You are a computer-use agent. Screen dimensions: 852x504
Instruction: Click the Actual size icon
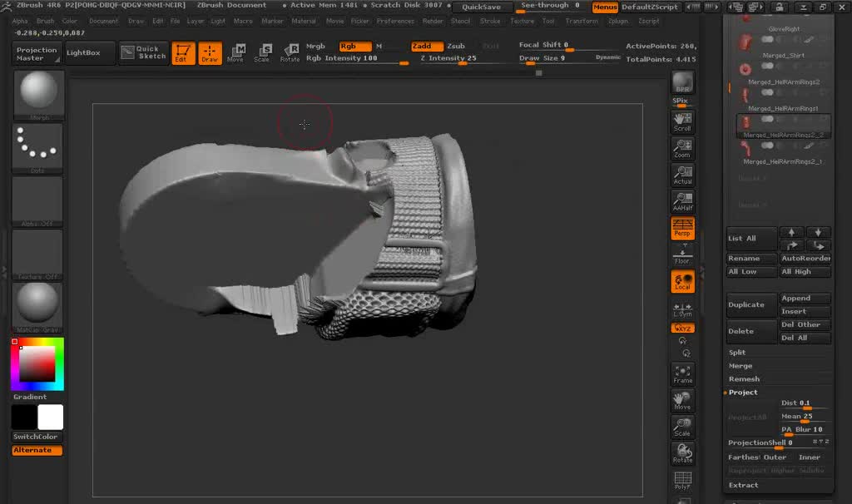[x=682, y=175]
